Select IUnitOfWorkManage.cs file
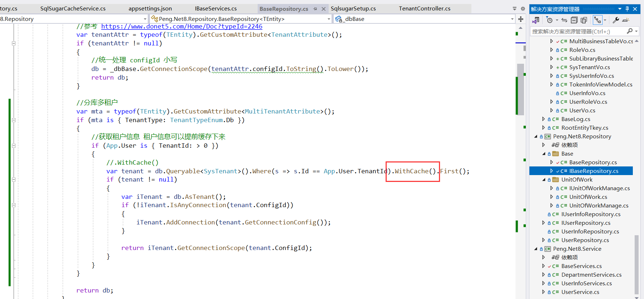Screen dimensions: 644x299 point(599,188)
